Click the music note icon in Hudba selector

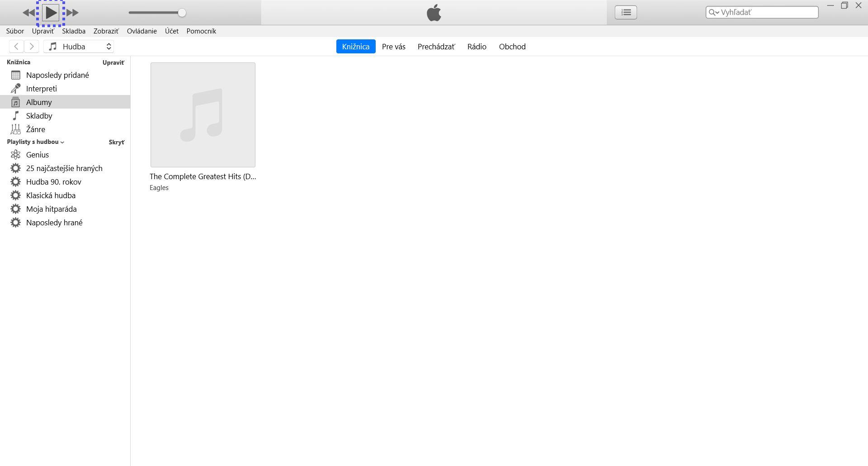click(53, 46)
